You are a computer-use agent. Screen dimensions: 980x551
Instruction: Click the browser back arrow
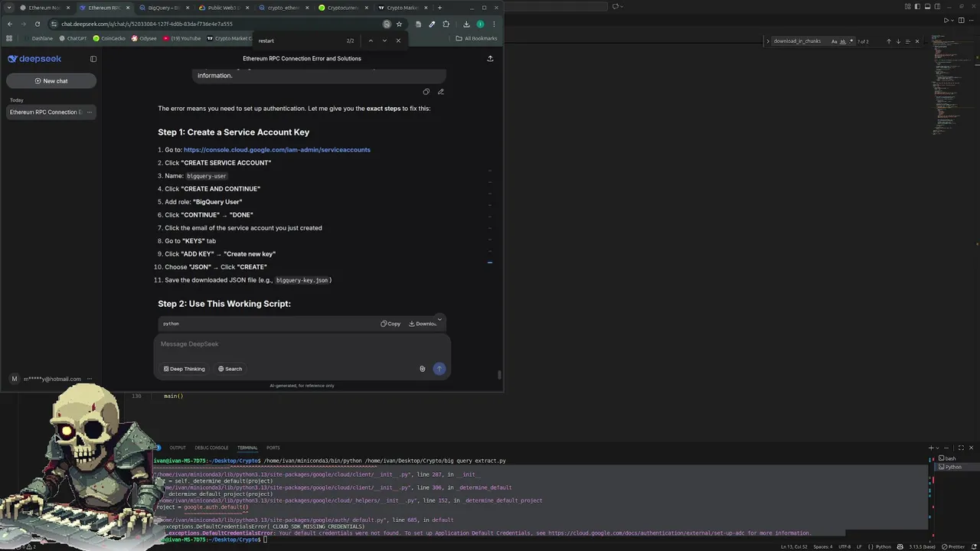click(x=9, y=24)
